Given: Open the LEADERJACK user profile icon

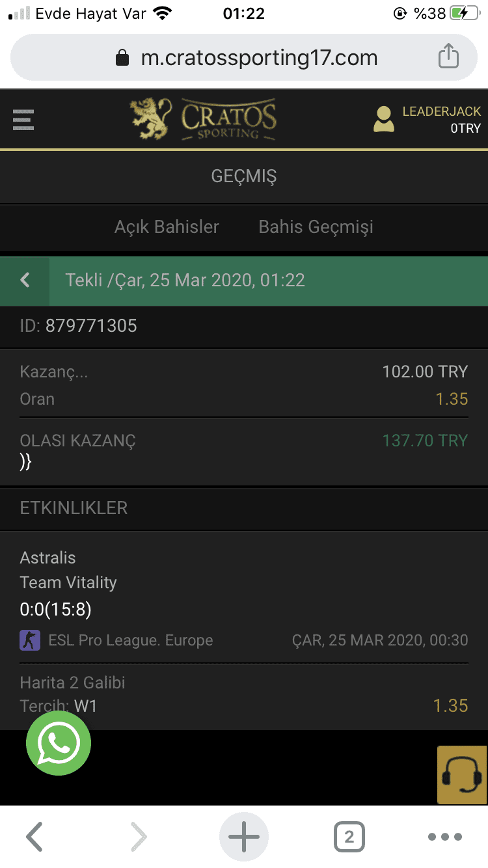Looking at the screenshot, I should coord(384,119).
